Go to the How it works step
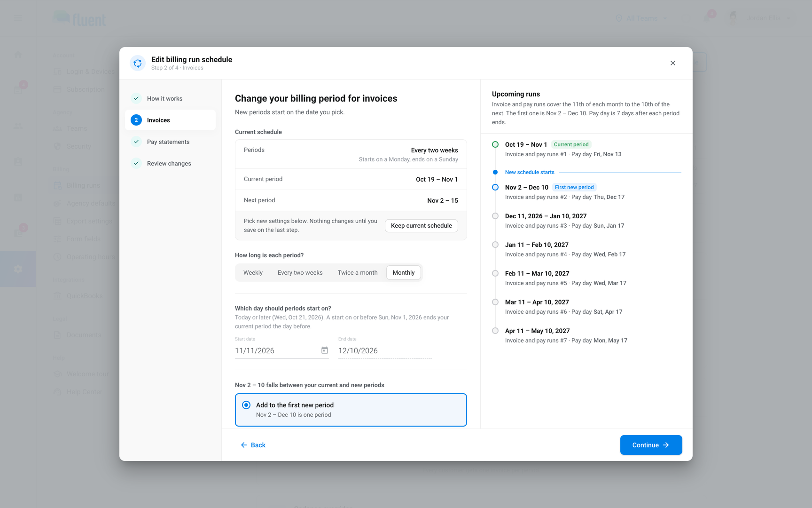The width and height of the screenshot is (812, 508). point(171,99)
